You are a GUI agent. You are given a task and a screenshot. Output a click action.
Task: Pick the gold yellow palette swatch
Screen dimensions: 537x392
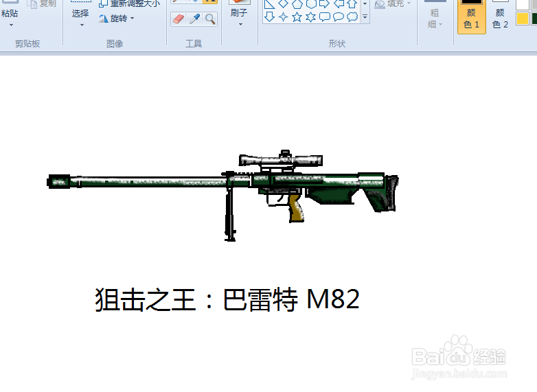point(522,19)
